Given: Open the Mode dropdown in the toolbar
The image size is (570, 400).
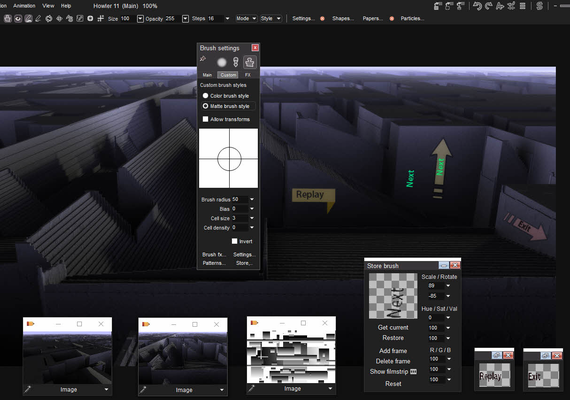Looking at the screenshot, I should pos(246,19).
